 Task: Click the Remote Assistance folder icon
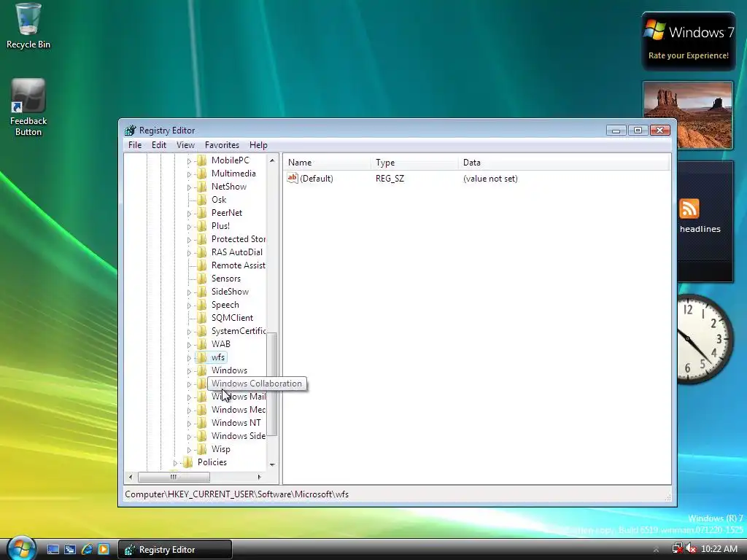(x=202, y=265)
